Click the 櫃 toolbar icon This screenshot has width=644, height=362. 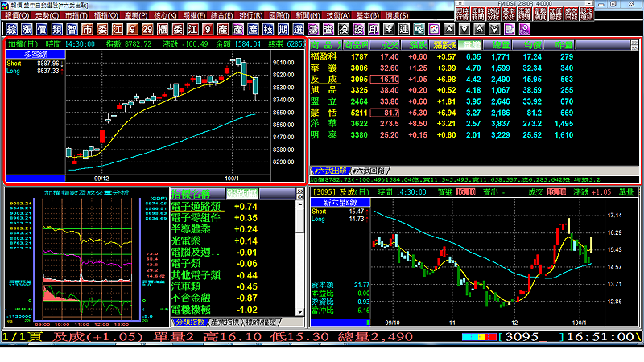click(163, 29)
